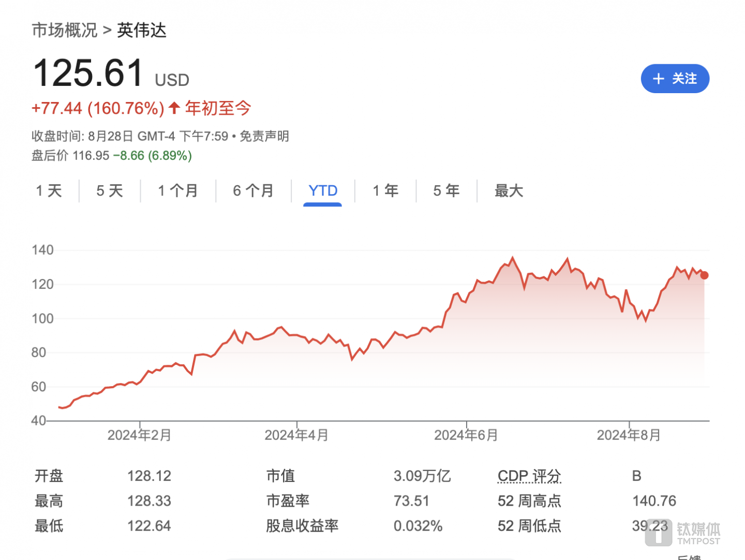The height and width of the screenshot is (560, 745).
Task: Click the CDP 评分 underlined label
Action: coord(529,476)
